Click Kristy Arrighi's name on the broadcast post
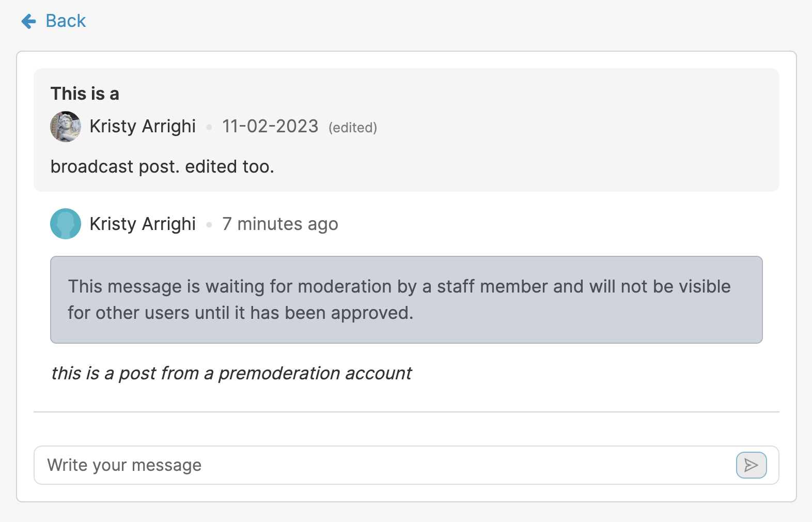Image resolution: width=812 pixels, height=522 pixels. point(143,127)
